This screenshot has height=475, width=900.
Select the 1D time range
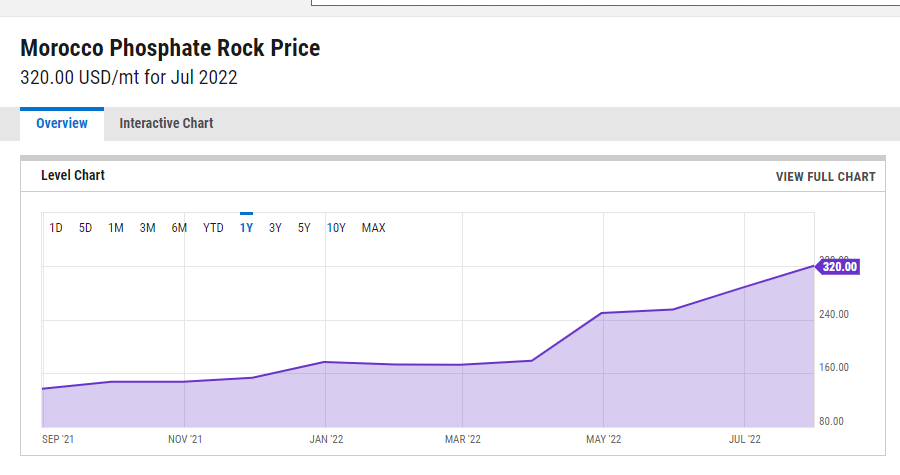coord(56,228)
